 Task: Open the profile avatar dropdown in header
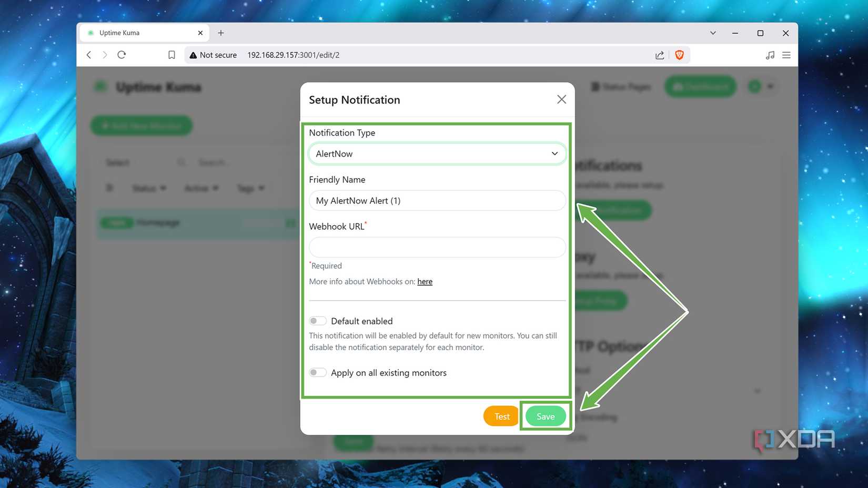click(x=761, y=86)
